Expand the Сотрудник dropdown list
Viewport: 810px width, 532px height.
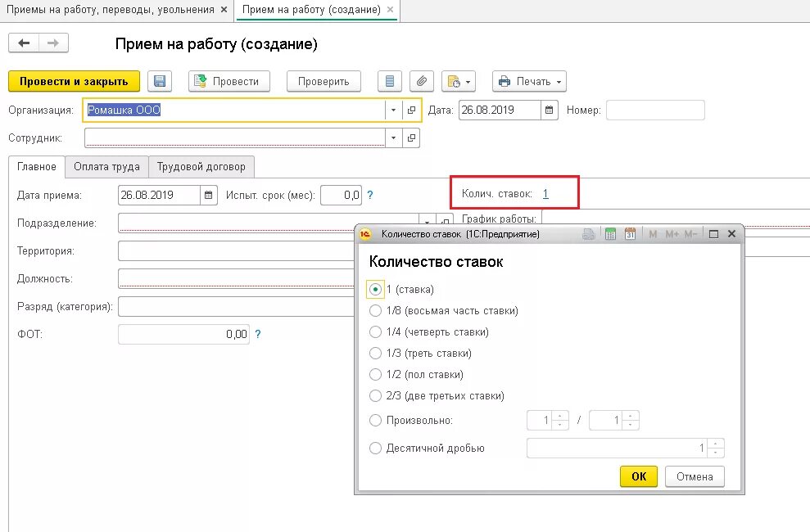tap(394, 138)
